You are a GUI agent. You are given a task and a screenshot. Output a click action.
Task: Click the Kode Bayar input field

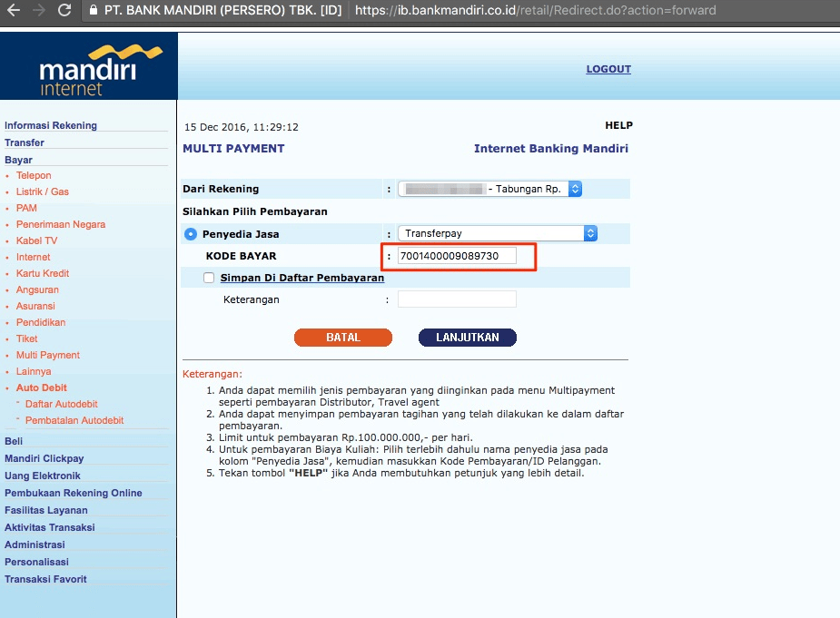[457, 256]
